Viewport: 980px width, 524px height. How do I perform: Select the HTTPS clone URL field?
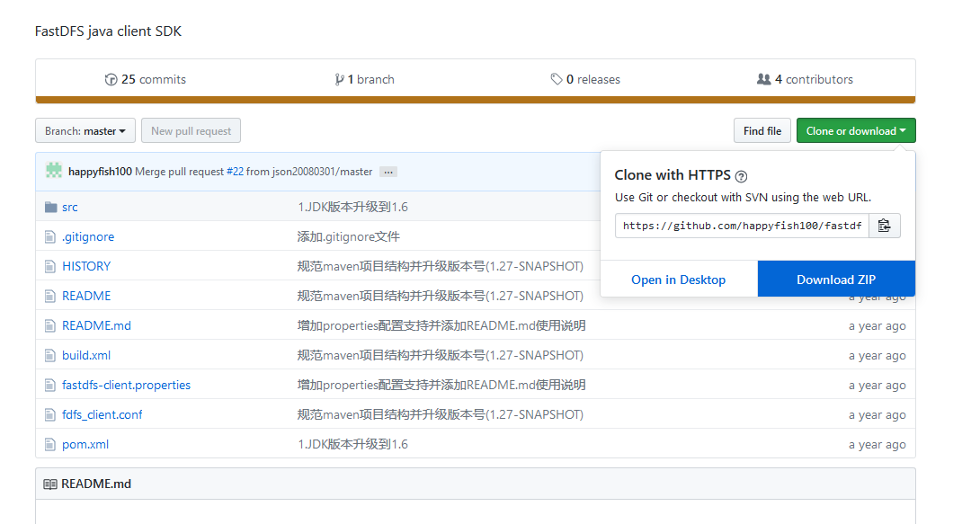pyautogui.click(x=742, y=226)
